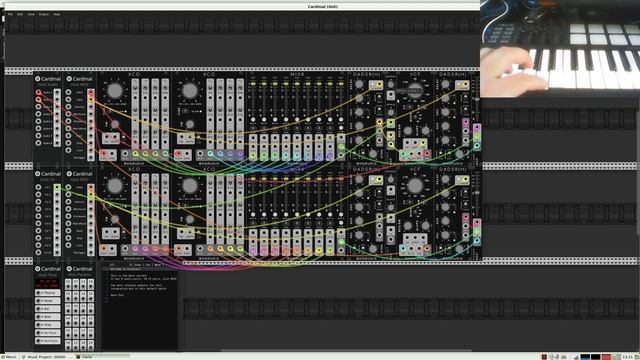Click Beat button on Host Time
Image resolution: width=640 pixels, height=360 pixels.
click(x=48, y=316)
